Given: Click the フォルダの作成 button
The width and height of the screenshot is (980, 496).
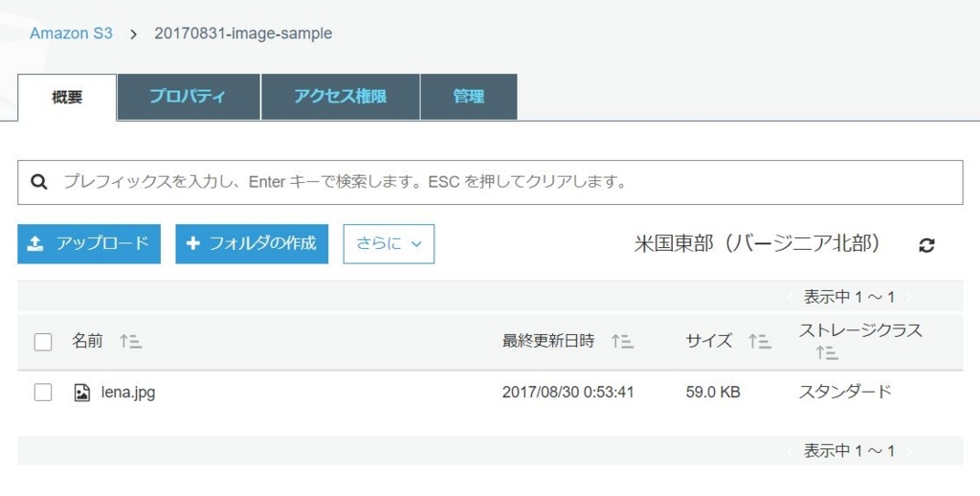Looking at the screenshot, I should [252, 244].
